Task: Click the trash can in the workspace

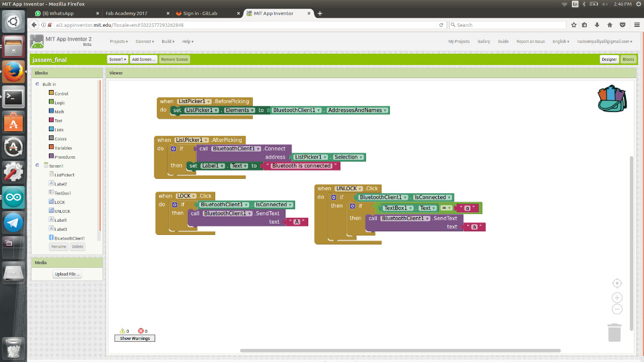Action: tap(614, 332)
